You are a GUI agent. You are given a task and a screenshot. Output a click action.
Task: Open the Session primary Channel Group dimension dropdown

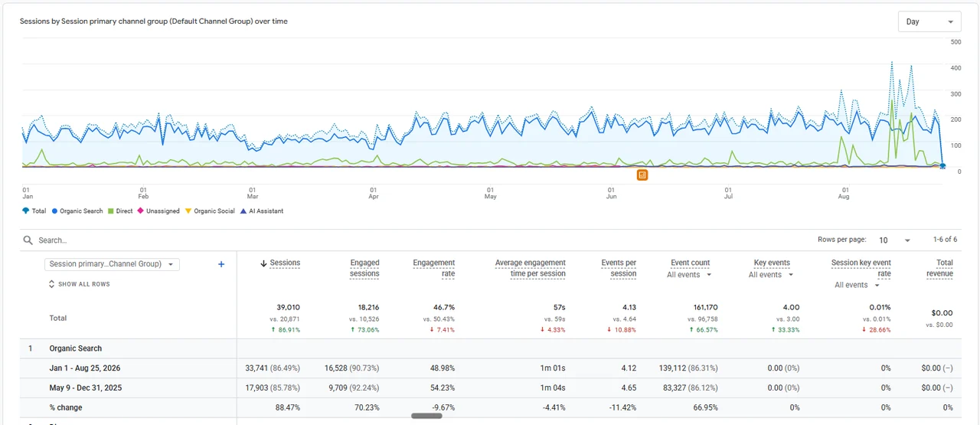click(x=112, y=264)
